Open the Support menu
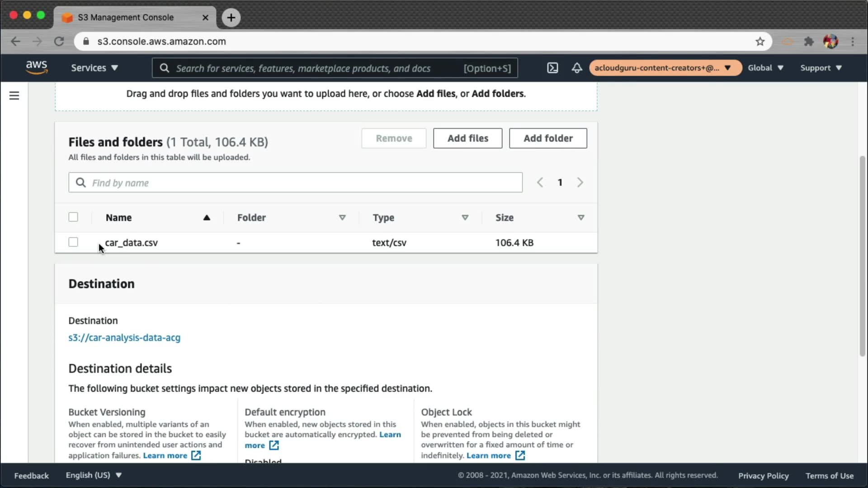 [821, 68]
